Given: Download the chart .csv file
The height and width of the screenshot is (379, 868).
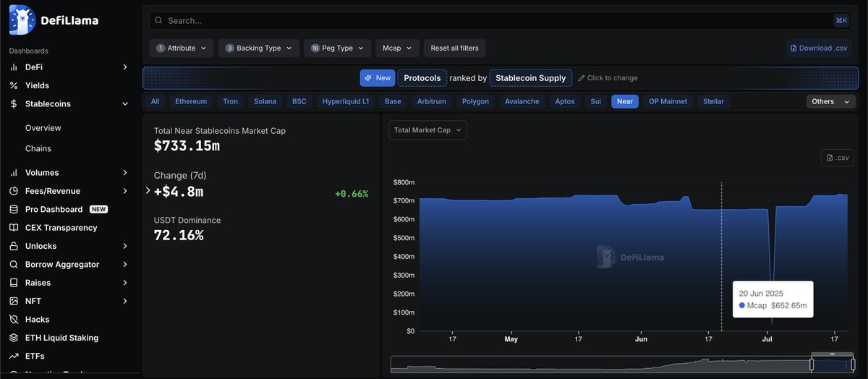Looking at the screenshot, I should point(838,158).
